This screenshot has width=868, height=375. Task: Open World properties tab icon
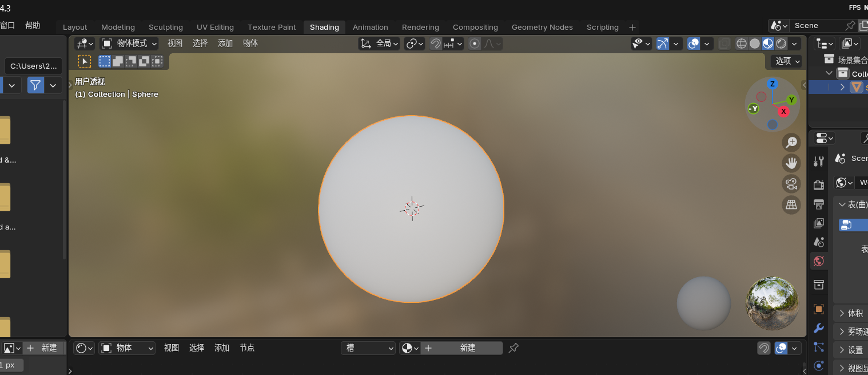point(819,261)
